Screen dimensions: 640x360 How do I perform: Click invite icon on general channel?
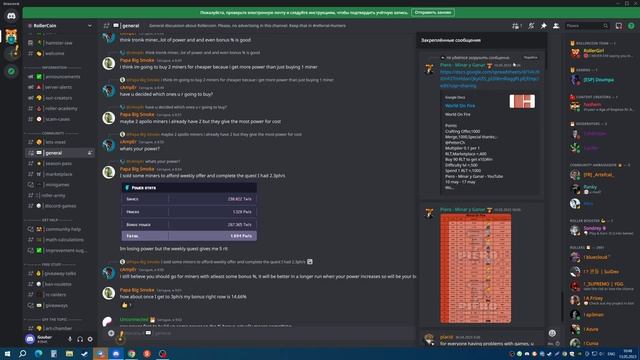coord(90,153)
